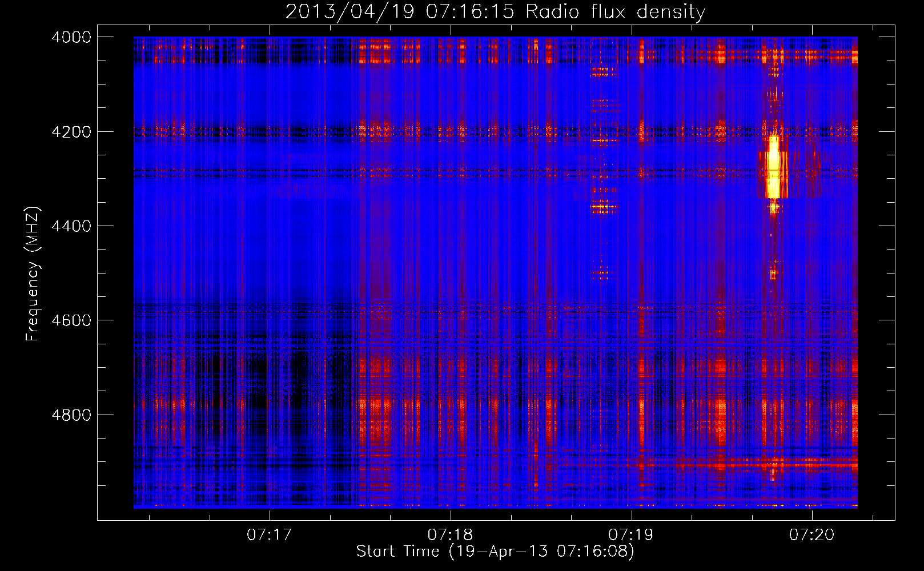Image resolution: width=924 pixels, height=571 pixels.
Task: Click the "Start Time (19-Apr-13 07:16:08)" x-axis label
Action: tap(495, 552)
